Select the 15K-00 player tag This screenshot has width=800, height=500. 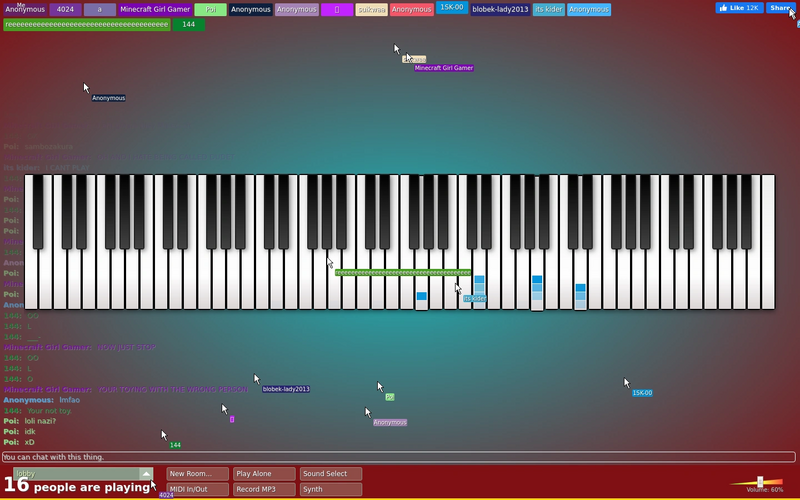(x=452, y=8)
